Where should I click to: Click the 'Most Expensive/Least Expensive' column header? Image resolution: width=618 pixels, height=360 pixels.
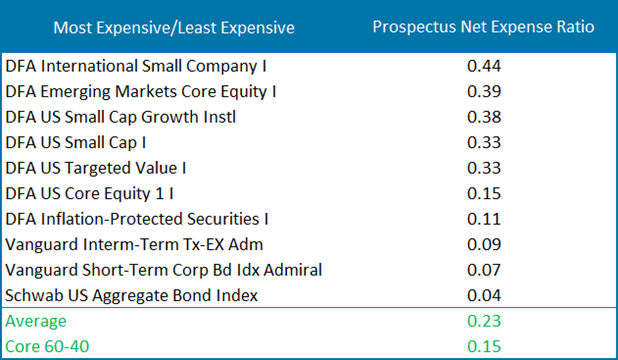click(x=174, y=28)
